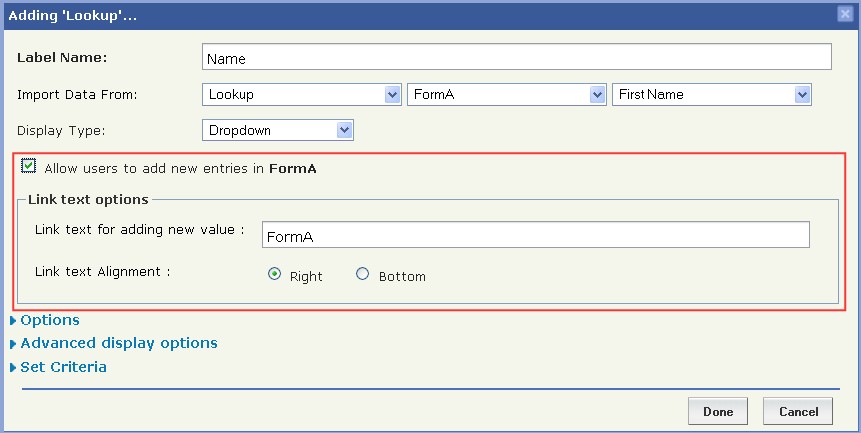Click the 'Import Data From:' label
The image size is (861, 433).
point(77,94)
